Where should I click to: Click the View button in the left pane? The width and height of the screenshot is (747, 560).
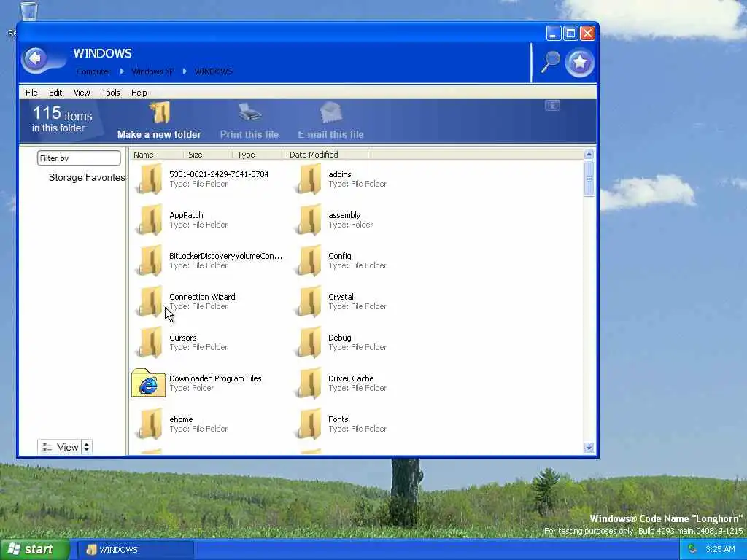pos(60,447)
